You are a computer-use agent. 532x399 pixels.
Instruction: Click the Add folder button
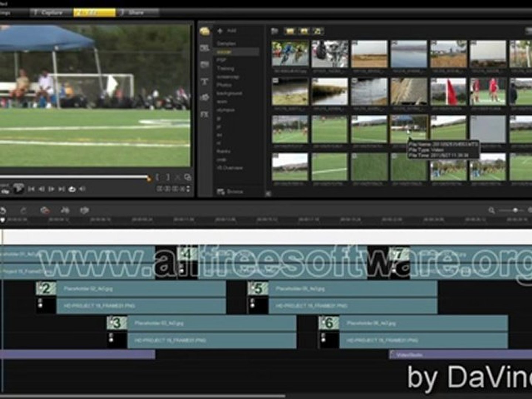pos(227,31)
